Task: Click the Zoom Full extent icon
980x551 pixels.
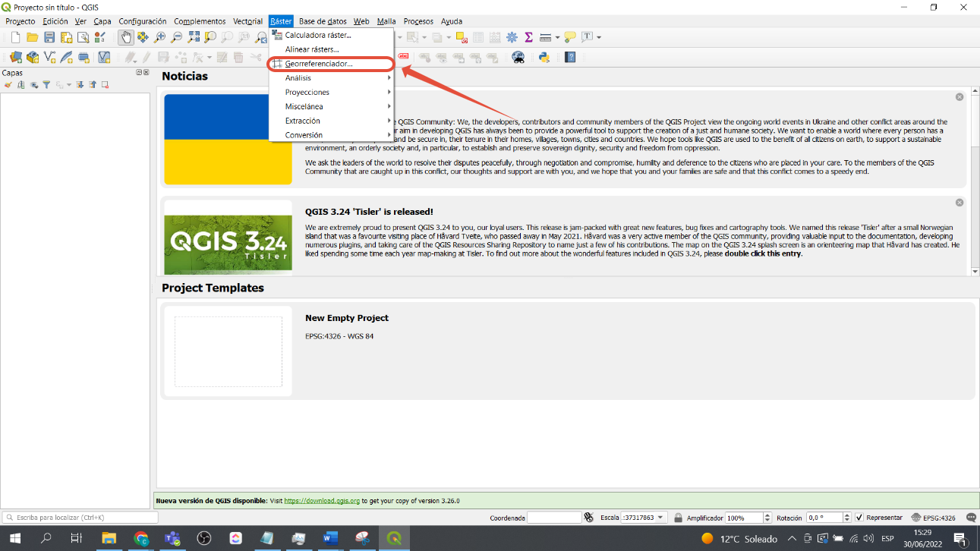Action: click(194, 37)
